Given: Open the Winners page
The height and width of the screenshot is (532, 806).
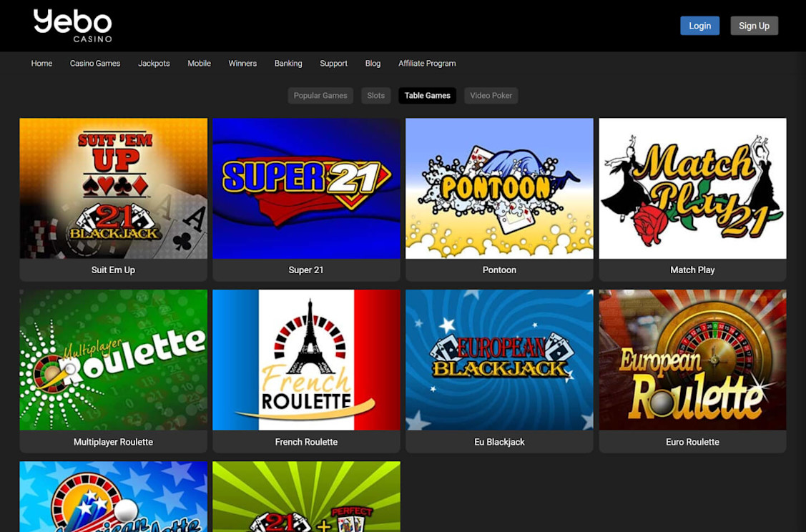Looking at the screenshot, I should coord(242,63).
